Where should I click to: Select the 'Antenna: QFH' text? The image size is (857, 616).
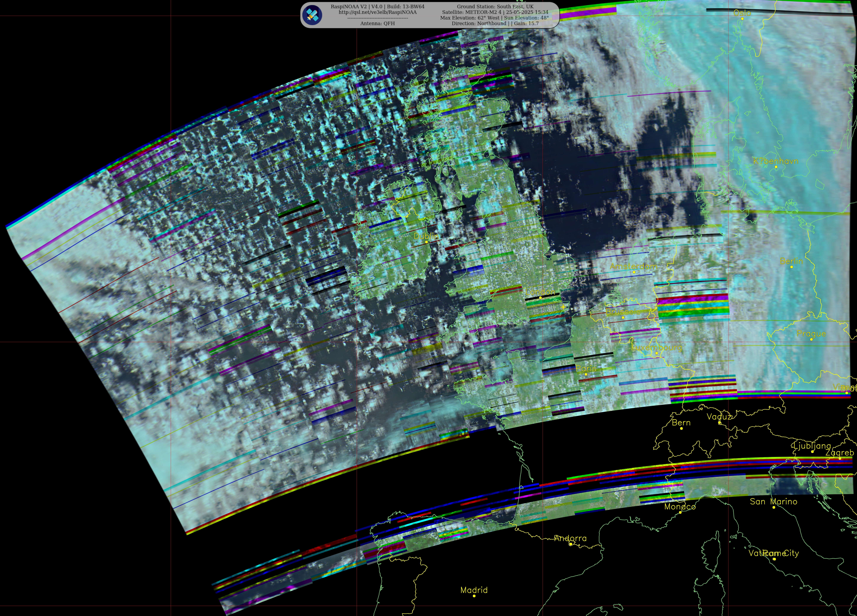377,23
